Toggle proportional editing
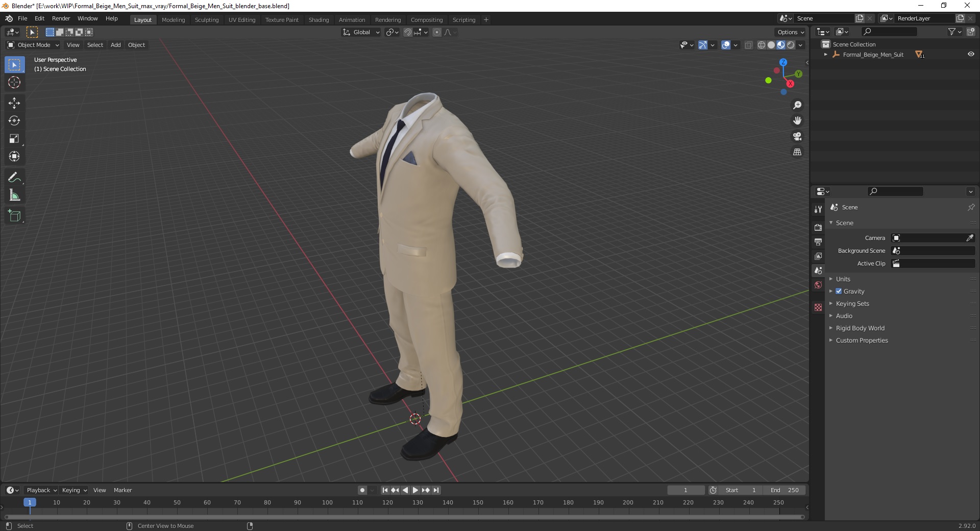 click(437, 32)
